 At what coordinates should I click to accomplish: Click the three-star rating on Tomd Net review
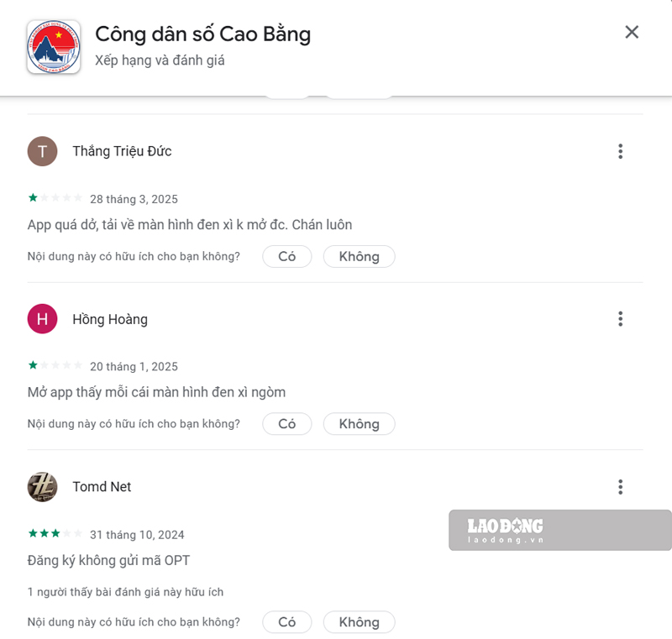[x=55, y=533]
